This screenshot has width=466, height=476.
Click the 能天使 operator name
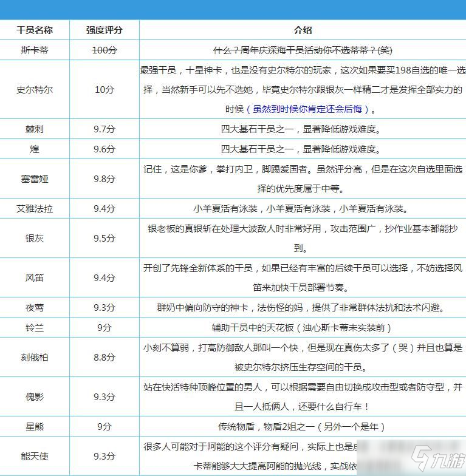35,457
